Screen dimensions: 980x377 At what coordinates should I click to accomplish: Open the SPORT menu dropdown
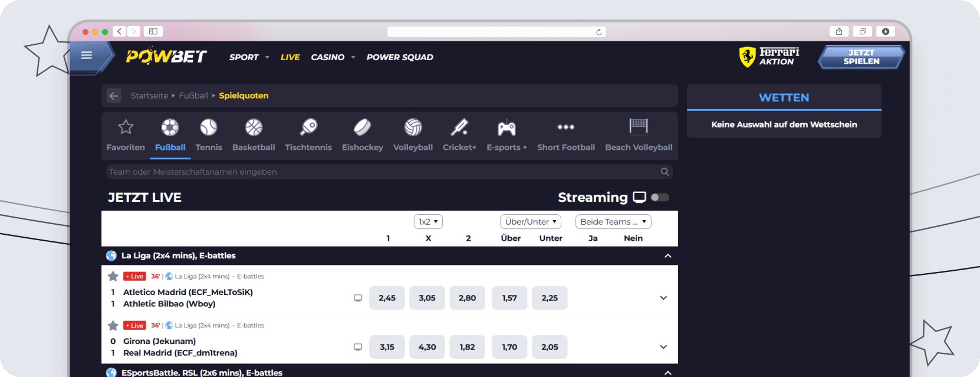249,57
